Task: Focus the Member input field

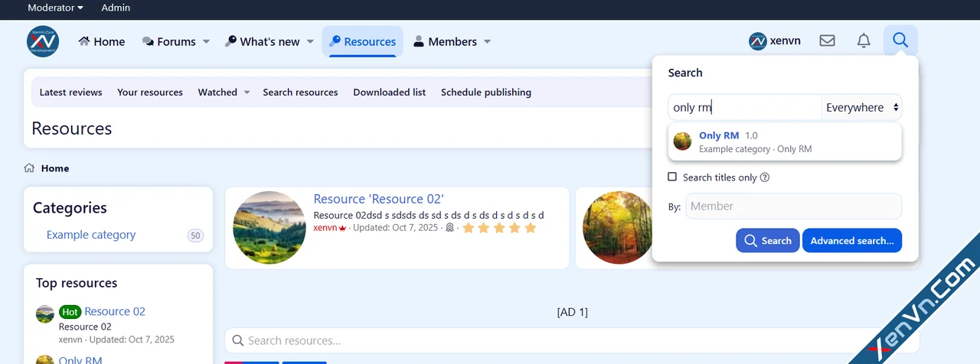Action: [x=793, y=206]
